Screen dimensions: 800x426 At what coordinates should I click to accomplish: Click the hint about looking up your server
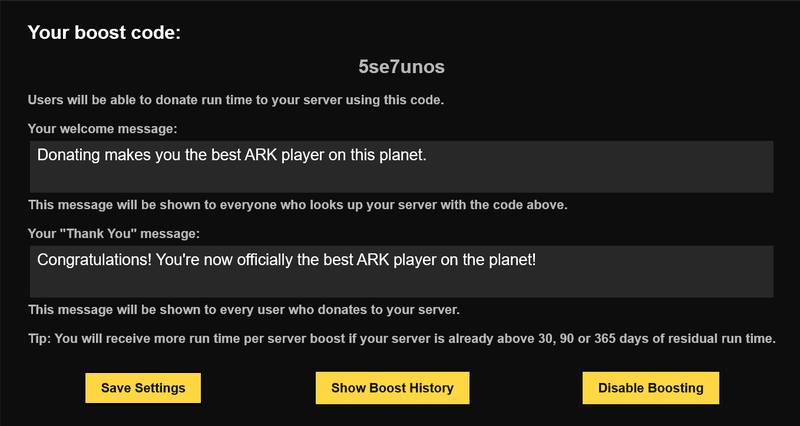click(x=298, y=205)
